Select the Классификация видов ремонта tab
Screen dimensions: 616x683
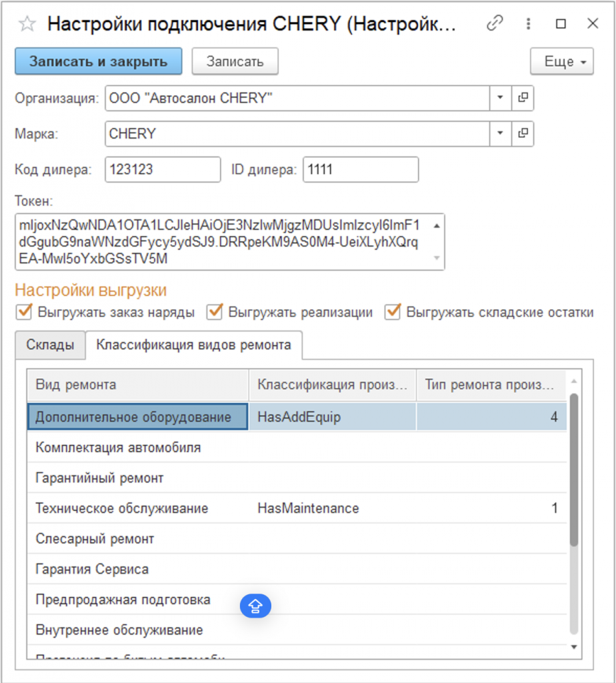coord(194,345)
